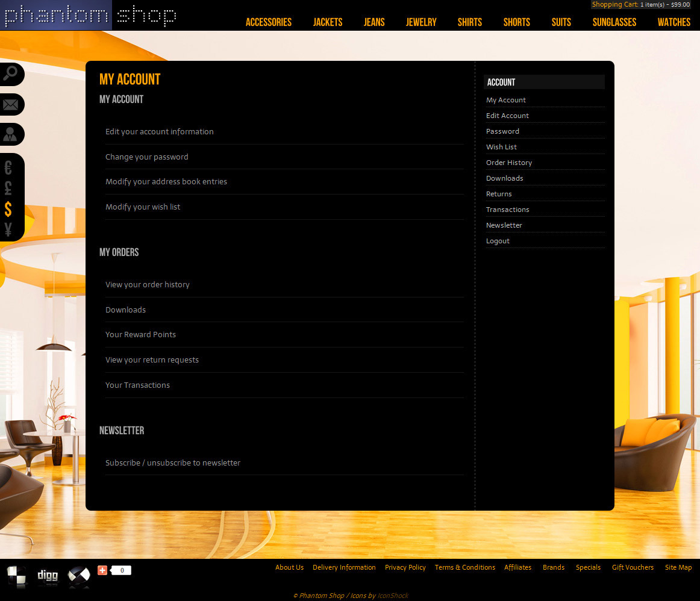This screenshot has height=601, width=700.
Task: Open Affiliates in the footer
Action: 518,567
